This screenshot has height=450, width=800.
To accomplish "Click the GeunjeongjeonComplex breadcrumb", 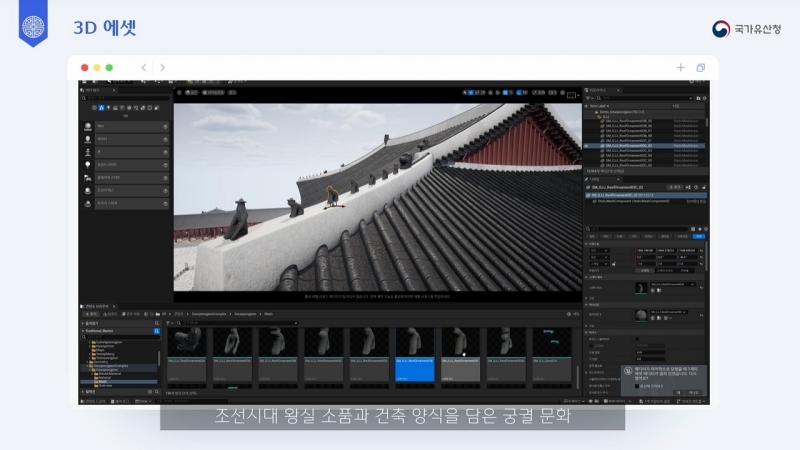I will pyautogui.click(x=209, y=314).
